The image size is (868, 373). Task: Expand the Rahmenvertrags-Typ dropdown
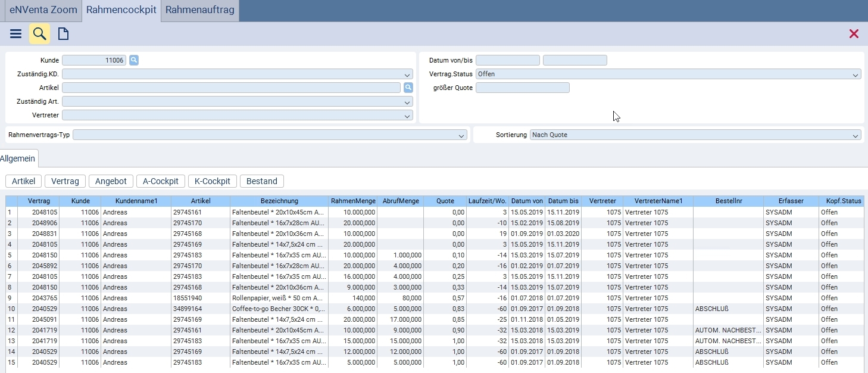click(x=462, y=135)
